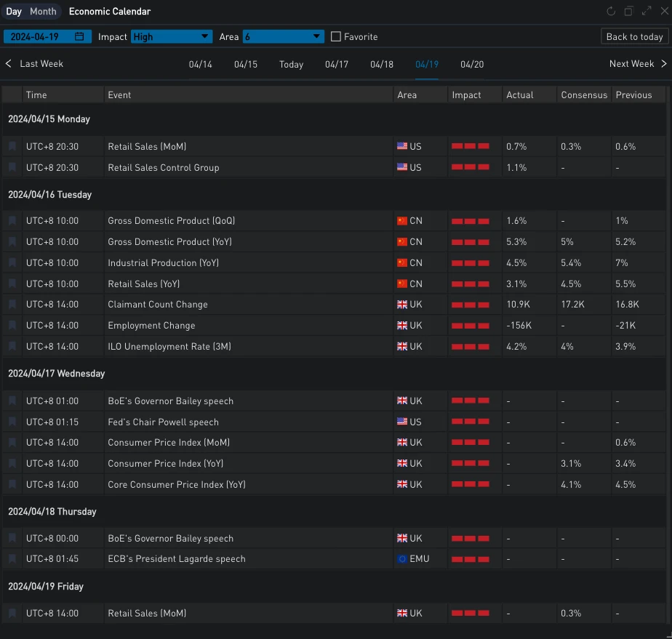Switch to Month view toggle
This screenshot has width=672, height=639.
[43, 12]
